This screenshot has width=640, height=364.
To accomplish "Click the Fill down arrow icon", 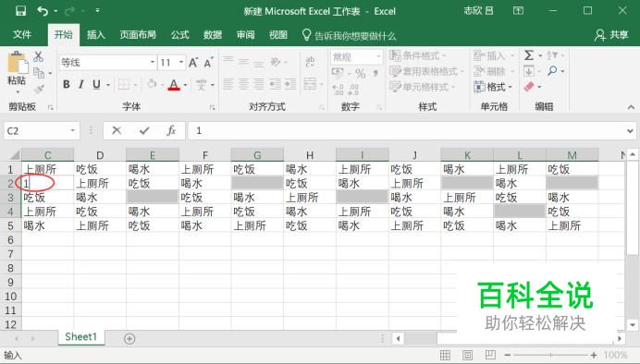I will point(529,71).
